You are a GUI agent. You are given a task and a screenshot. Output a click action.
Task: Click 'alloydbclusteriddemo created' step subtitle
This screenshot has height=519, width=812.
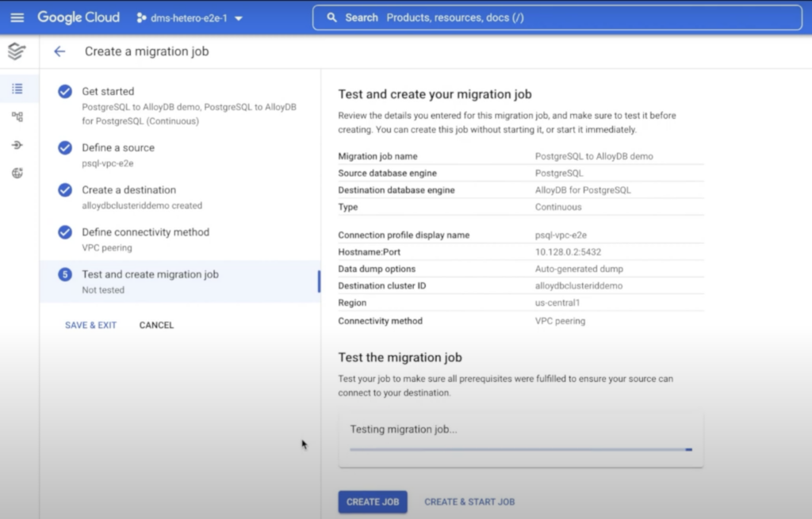click(142, 205)
